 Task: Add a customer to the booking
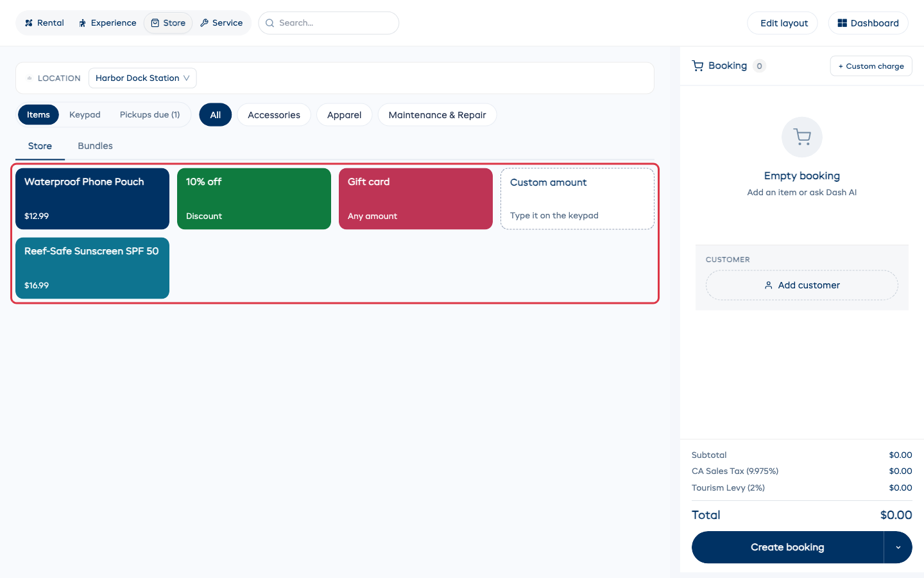point(802,285)
